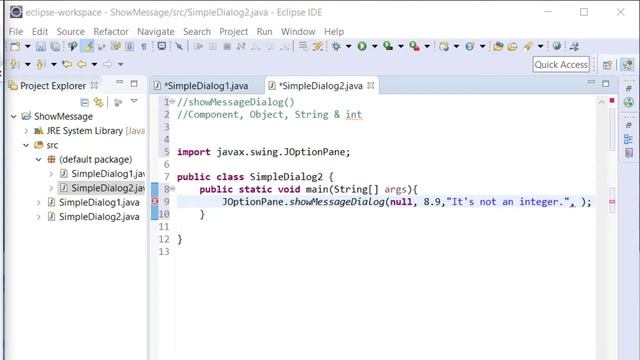Viewport: 640px width, 360px height.
Task: Close the Project Explorer view
Action: [x=94, y=85]
